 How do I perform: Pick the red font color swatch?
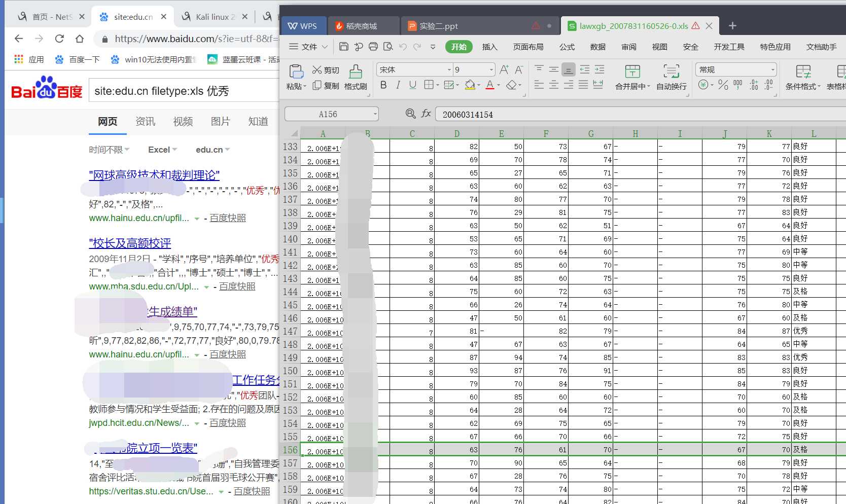490,85
